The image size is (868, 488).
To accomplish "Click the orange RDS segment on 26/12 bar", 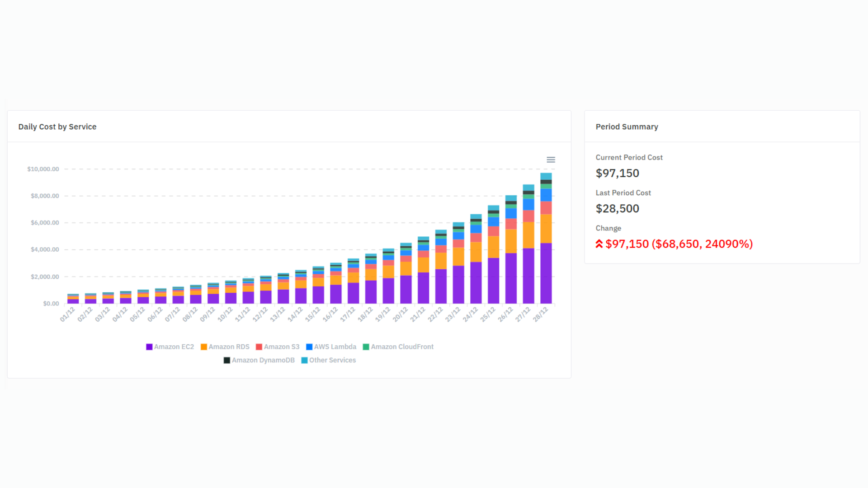I will 511,241.
